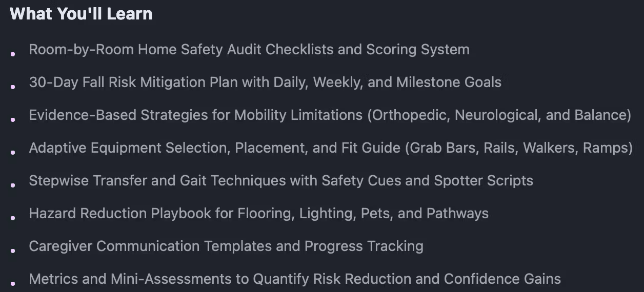Click the bullet dot before 30-Day Fall Risk
Image resolution: width=644 pixels, height=292 pixels.
[x=13, y=87]
